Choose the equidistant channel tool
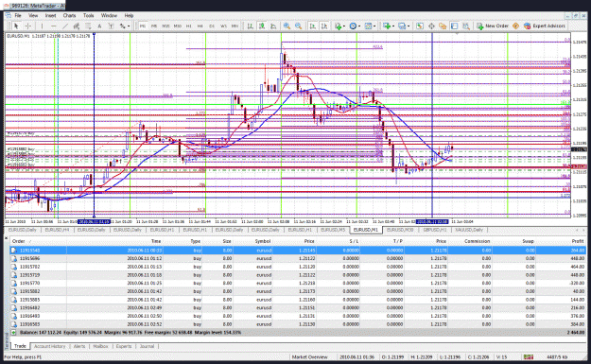591x364 pixels. pos(77,26)
